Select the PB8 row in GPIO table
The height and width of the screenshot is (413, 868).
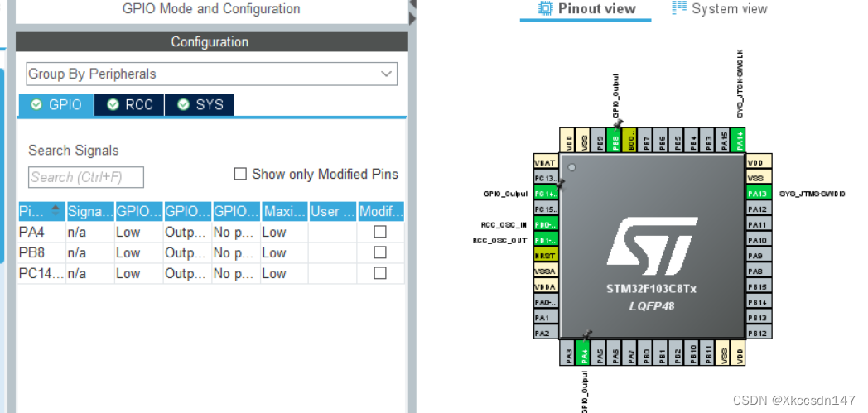[211, 252]
